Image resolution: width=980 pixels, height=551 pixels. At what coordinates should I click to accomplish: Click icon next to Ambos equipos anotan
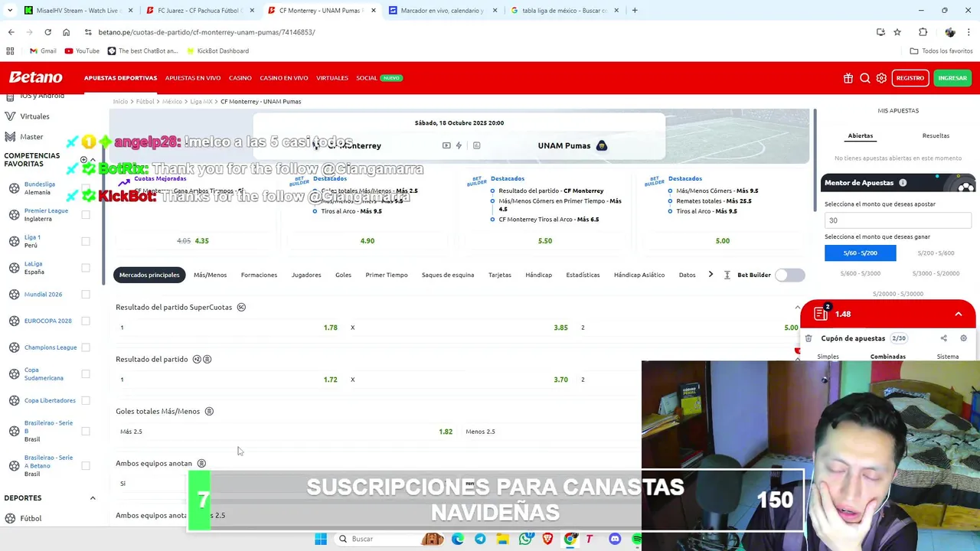201,463
